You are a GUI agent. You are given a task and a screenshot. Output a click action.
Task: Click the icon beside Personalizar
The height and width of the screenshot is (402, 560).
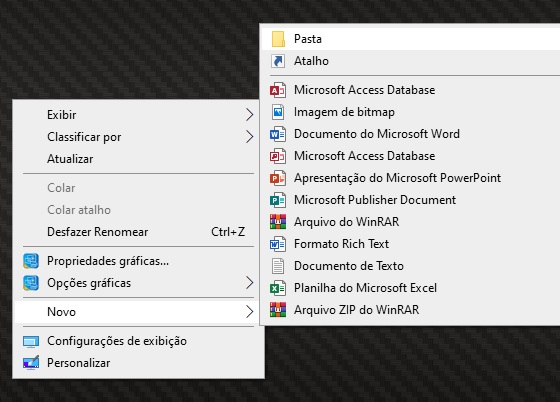[x=31, y=363]
